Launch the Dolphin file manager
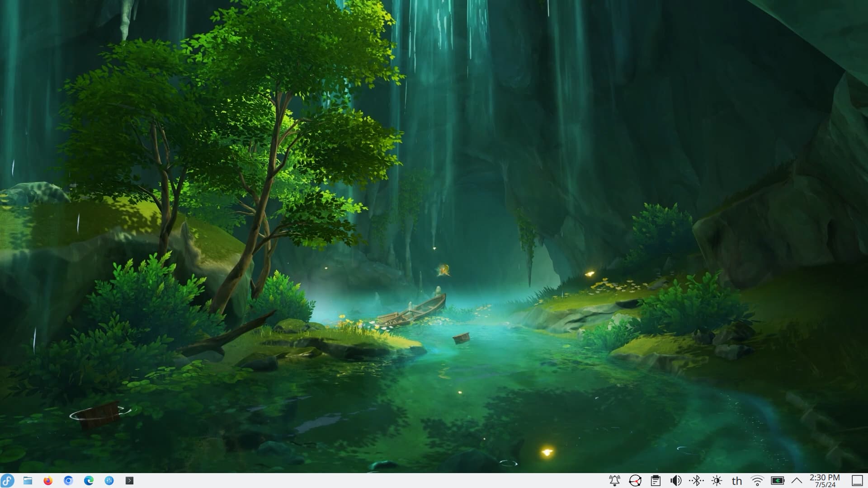 tap(28, 480)
